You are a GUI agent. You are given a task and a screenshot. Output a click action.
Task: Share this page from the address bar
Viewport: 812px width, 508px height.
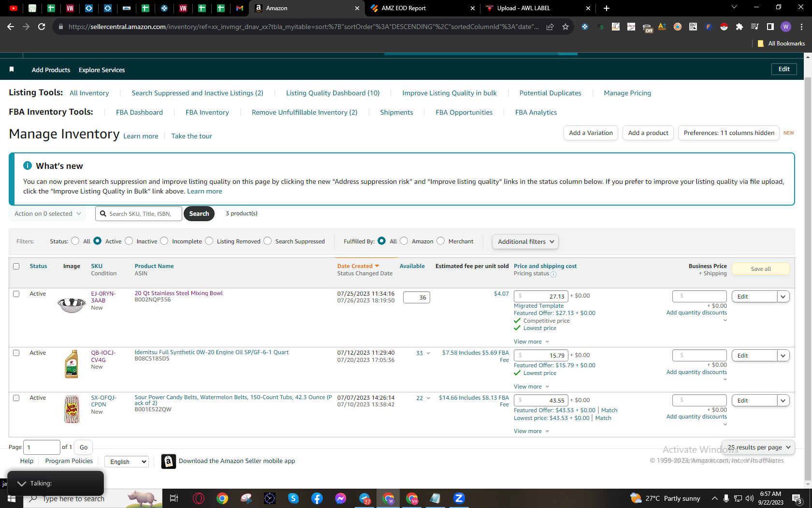point(550,27)
